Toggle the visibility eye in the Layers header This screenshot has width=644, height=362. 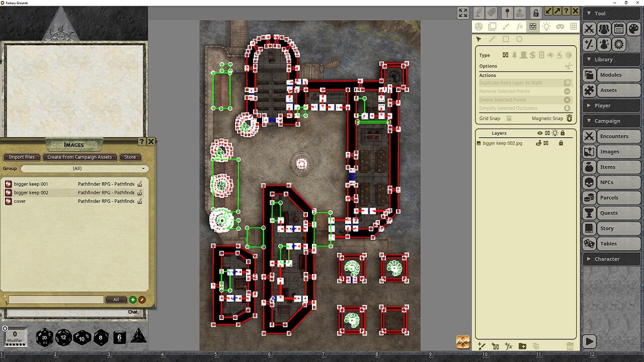pos(540,133)
